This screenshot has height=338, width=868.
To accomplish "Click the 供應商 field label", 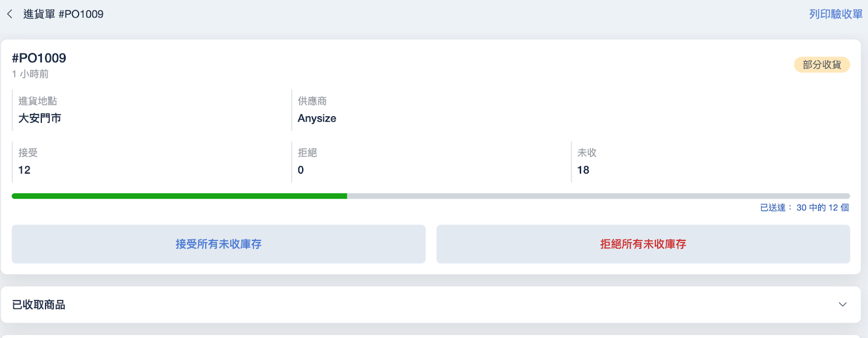I will coord(312,101).
